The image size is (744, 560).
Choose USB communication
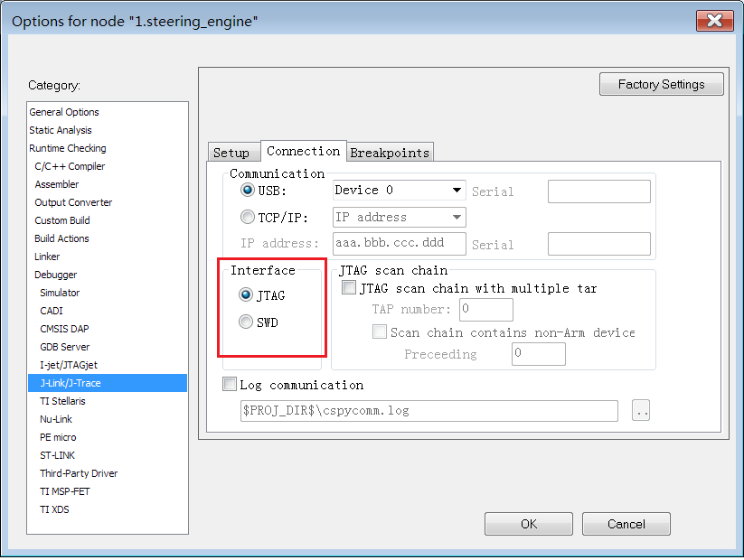[x=248, y=190]
